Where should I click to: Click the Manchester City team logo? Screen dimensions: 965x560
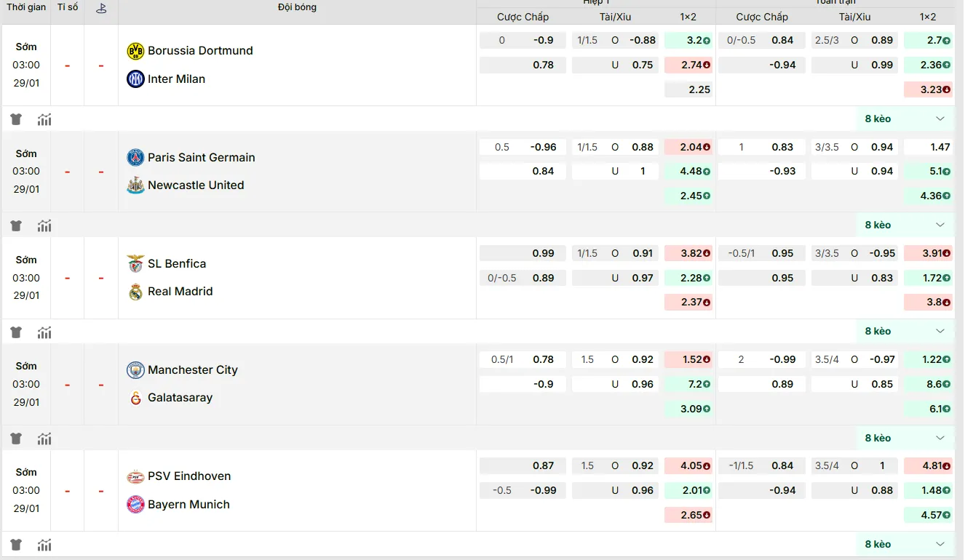(x=135, y=370)
